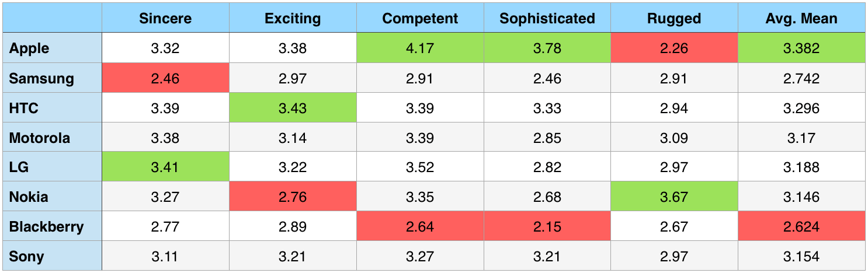Image resolution: width=868 pixels, height=273 pixels.
Task: Click the Rugged column header
Action: tap(674, 19)
